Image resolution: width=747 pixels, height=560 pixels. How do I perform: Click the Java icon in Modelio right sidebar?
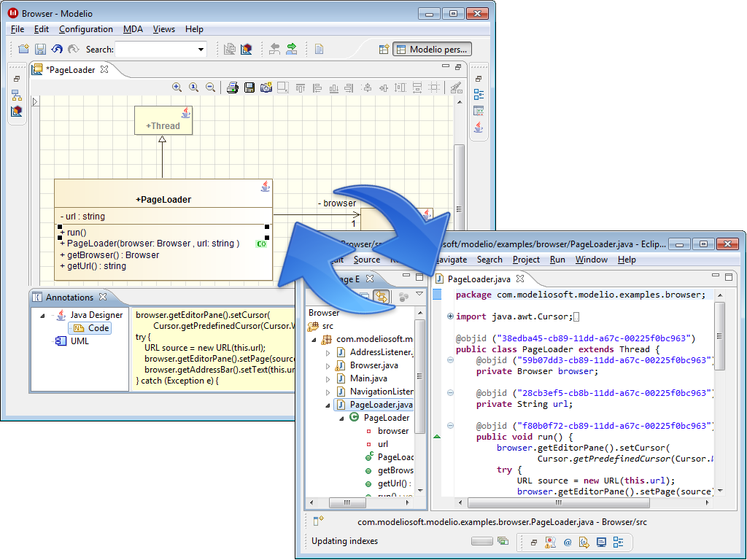click(x=479, y=127)
